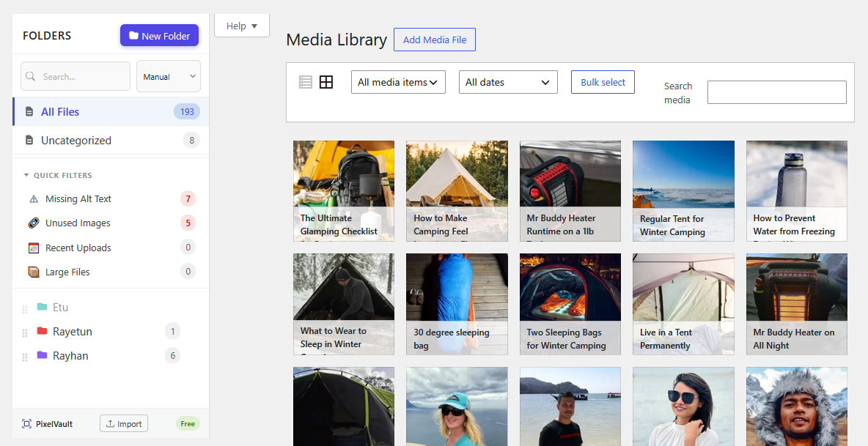Image resolution: width=868 pixels, height=446 pixels.
Task: Click the Media Library heading
Action: (x=336, y=40)
